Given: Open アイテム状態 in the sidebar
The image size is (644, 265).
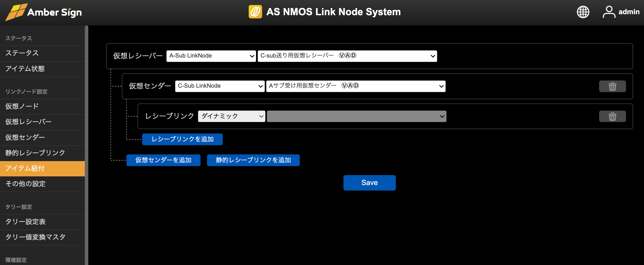Looking at the screenshot, I should pos(42,69).
